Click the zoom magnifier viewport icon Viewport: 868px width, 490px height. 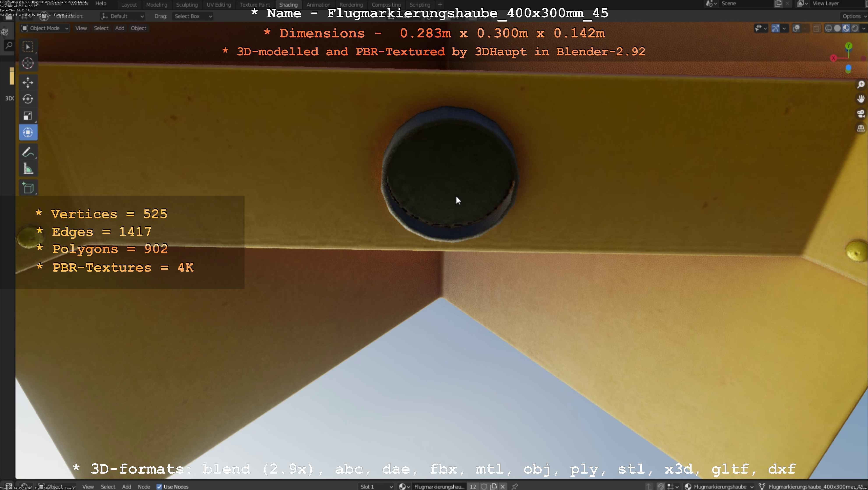pos(861,84)
